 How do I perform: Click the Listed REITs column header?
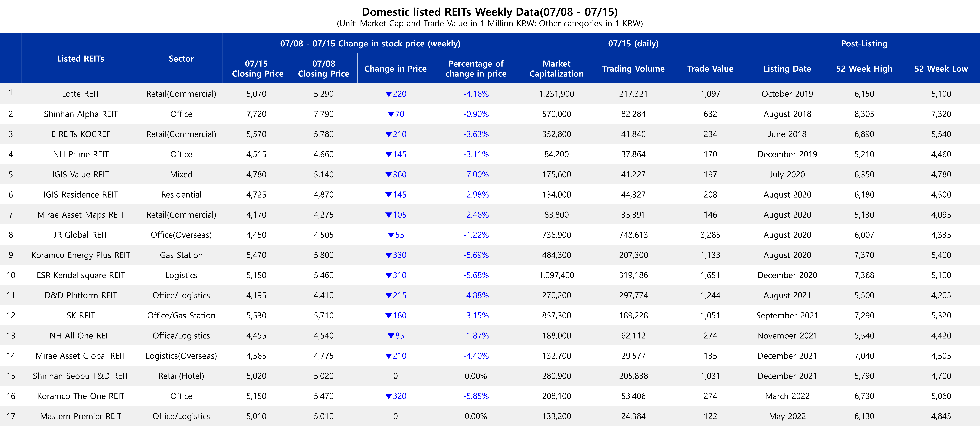pyautogui.click(x=81, y=59)
